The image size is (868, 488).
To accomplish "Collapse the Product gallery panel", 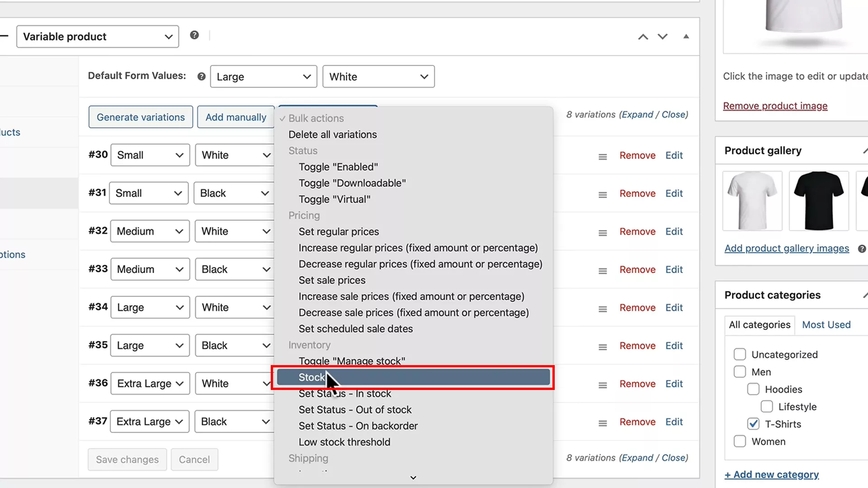I will point(866,150).
